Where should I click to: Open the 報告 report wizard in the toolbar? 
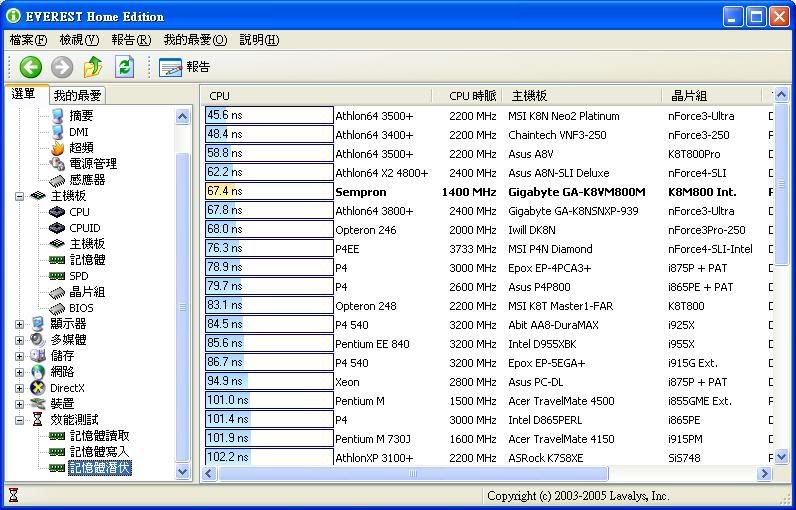coord(184,67)
